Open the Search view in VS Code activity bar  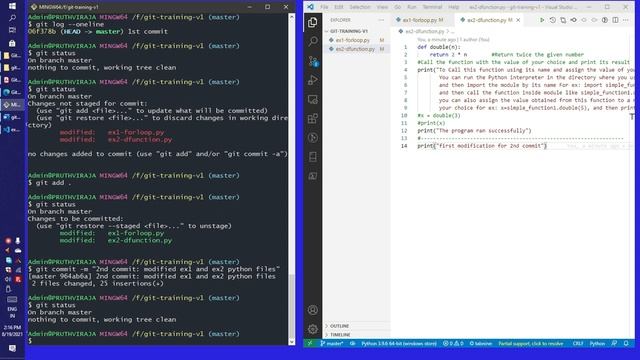(x=313, y=41)
